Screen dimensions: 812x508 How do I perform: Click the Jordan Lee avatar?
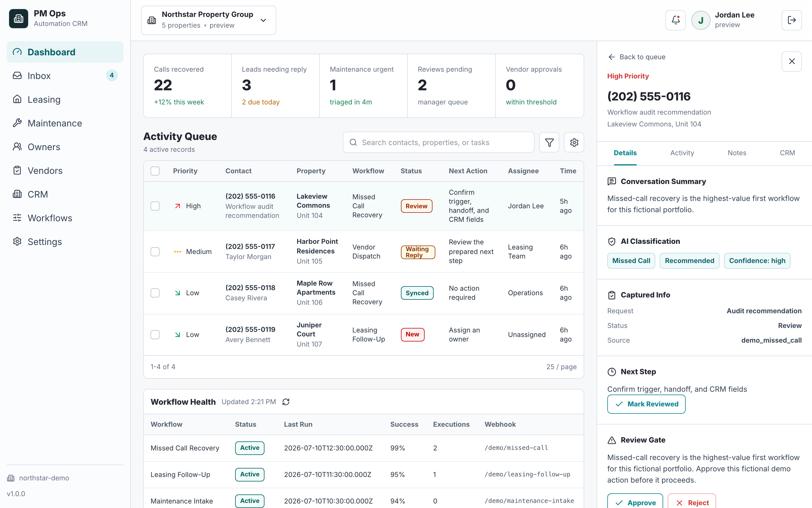click(x=701, y=20)
